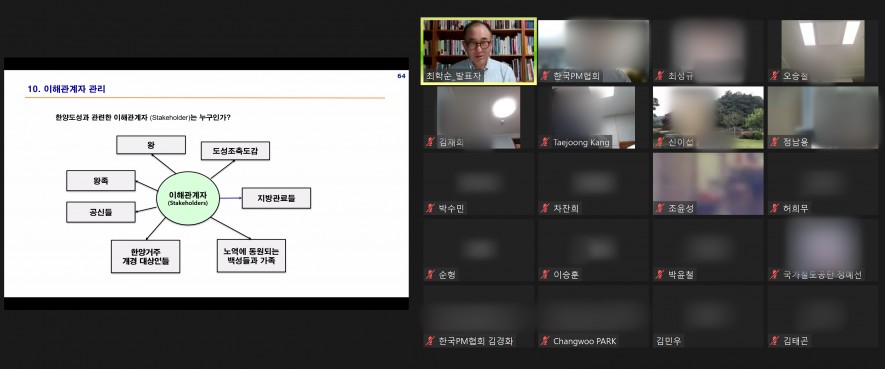Click muted mic icon beside Changwoo PARK
Viewport: 885px width, 369px height.
click(545, 341)
